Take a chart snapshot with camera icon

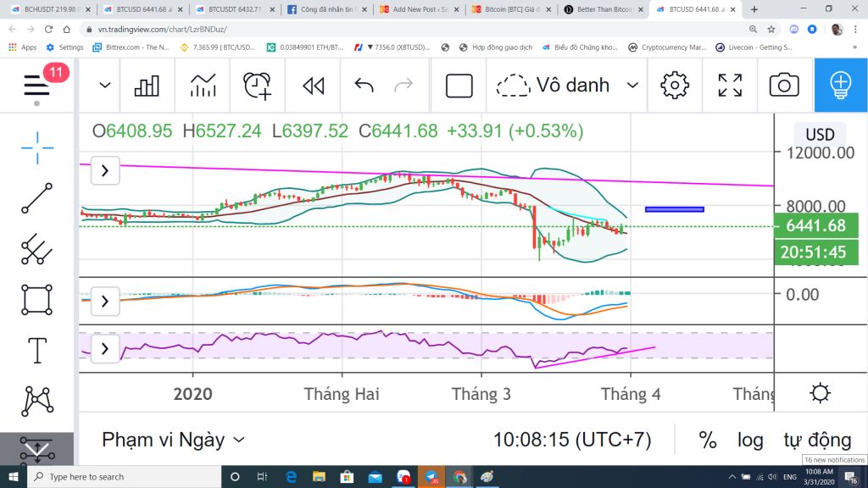point(784,85)
